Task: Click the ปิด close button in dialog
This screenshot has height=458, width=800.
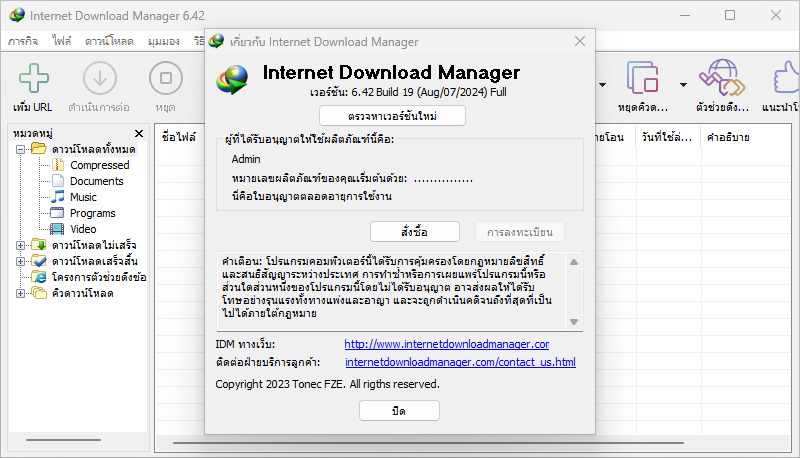Action: point(399,411)
